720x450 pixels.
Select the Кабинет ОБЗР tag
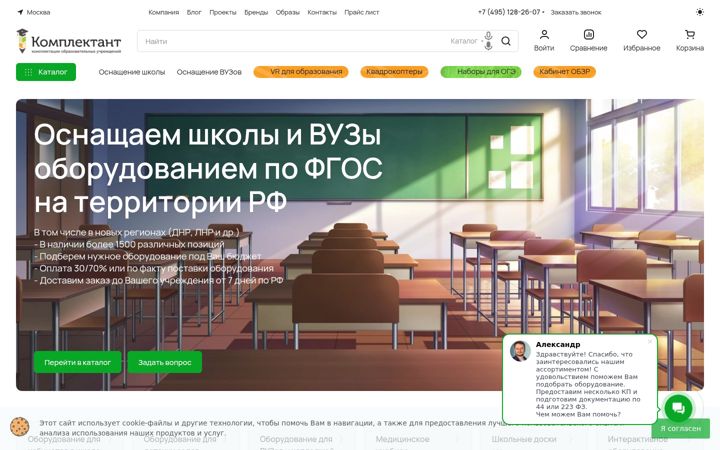click(564, 72)
